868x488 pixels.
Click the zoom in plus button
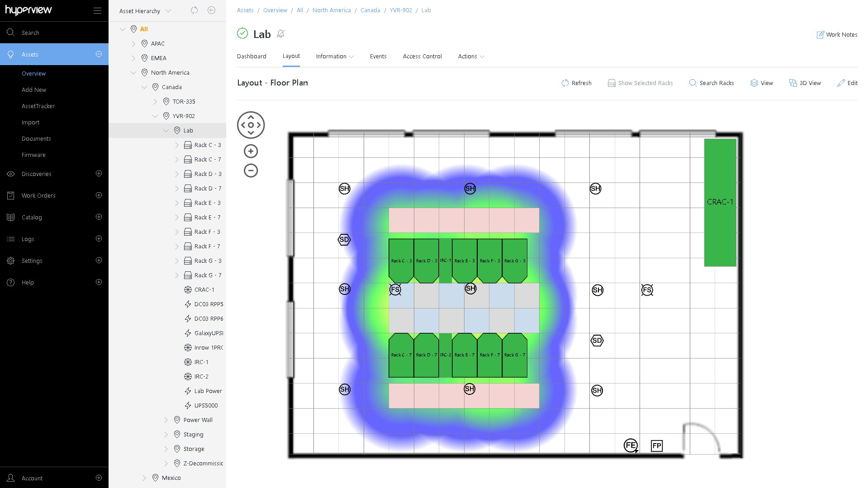coord(251,151)
